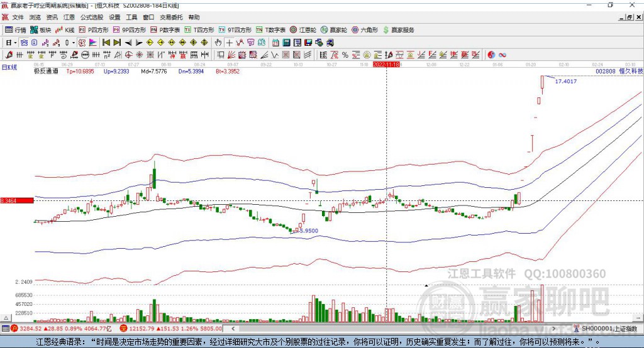Click the calendar icon showing 21
Viewport: 644px width, 348px height.
tap(275, 43)
